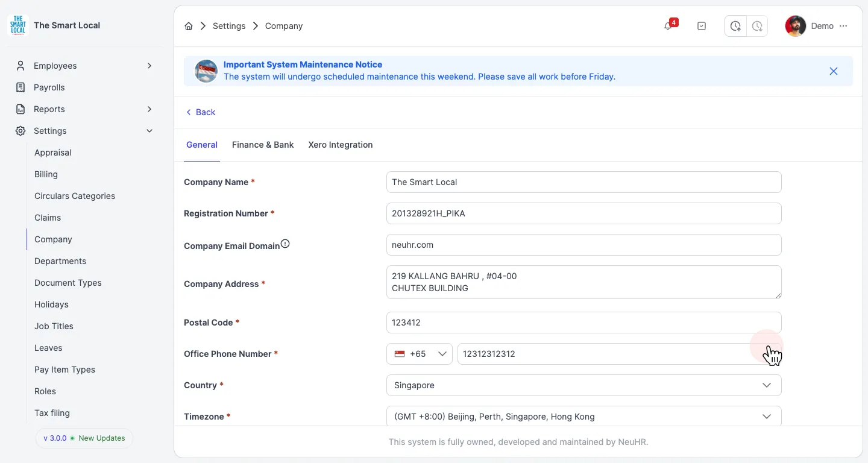Open Circulars Categories settings
Screen dimensions: 868x463
[x=75, y=196]
